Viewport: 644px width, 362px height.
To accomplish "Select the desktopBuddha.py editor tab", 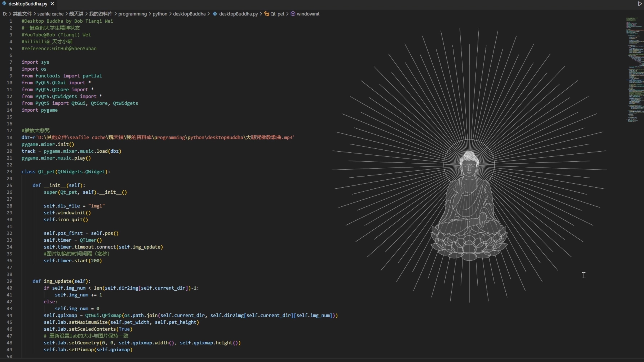I will pos(28,4).
